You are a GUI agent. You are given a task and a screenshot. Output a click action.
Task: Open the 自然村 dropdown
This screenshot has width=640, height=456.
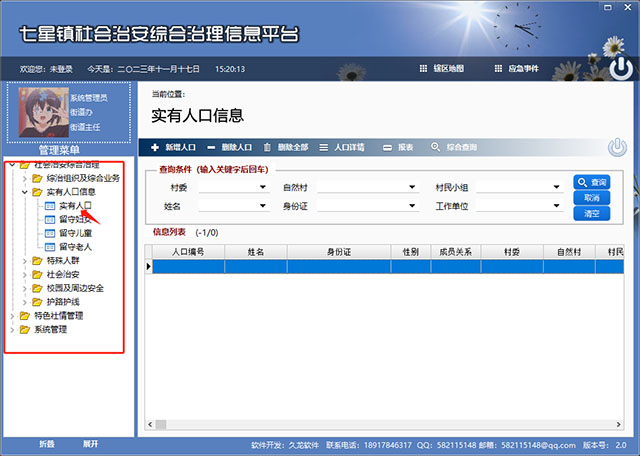(412, 187)
